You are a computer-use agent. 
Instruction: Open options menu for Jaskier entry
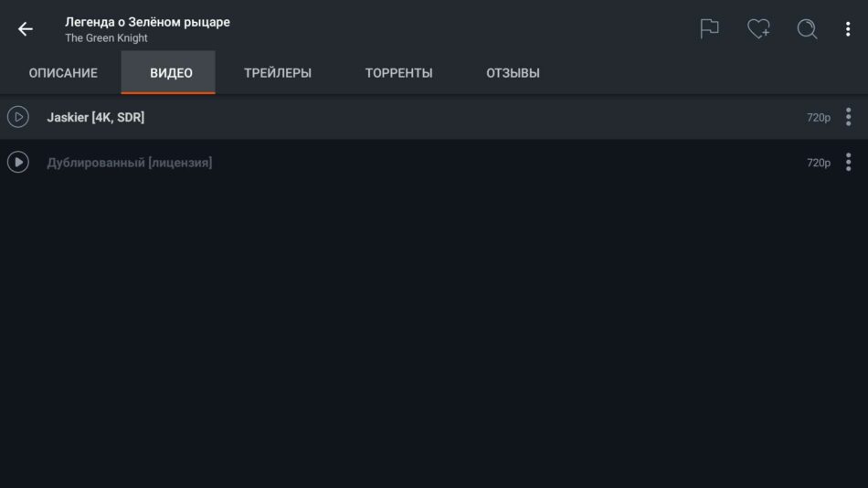(848, 117)
